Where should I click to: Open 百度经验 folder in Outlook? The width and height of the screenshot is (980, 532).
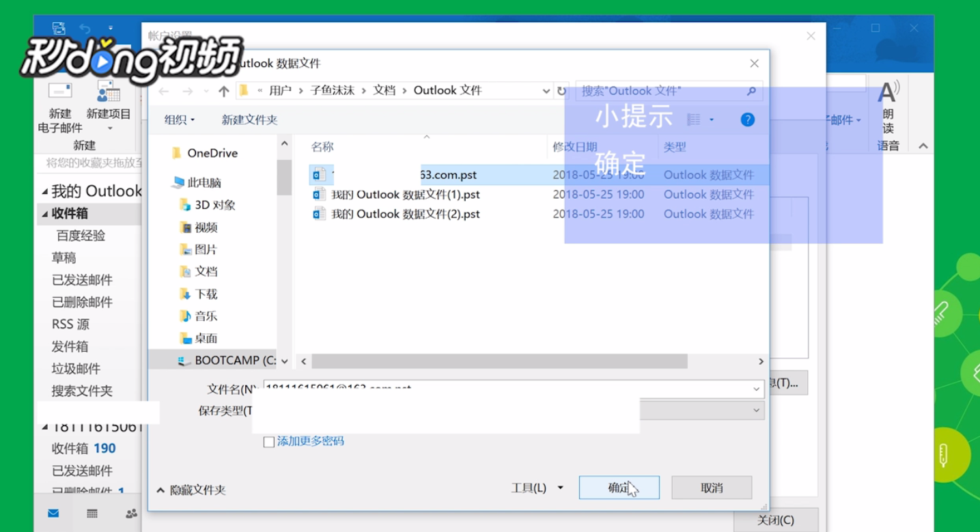click(x=81, y=236)
